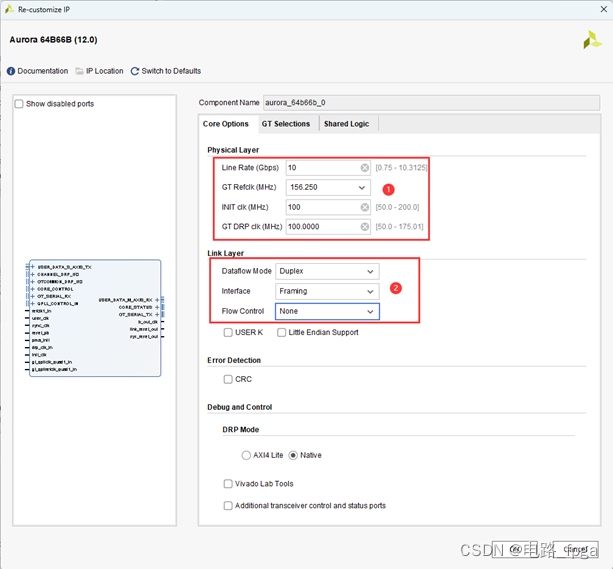Click the Link Layer section heading
The image size is (613, 569).
pos(226,253)
